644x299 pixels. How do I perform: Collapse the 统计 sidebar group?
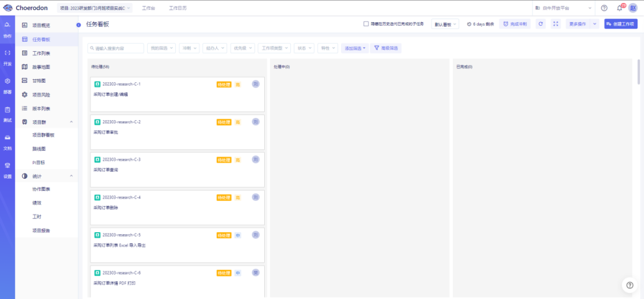tap(71, 176)
